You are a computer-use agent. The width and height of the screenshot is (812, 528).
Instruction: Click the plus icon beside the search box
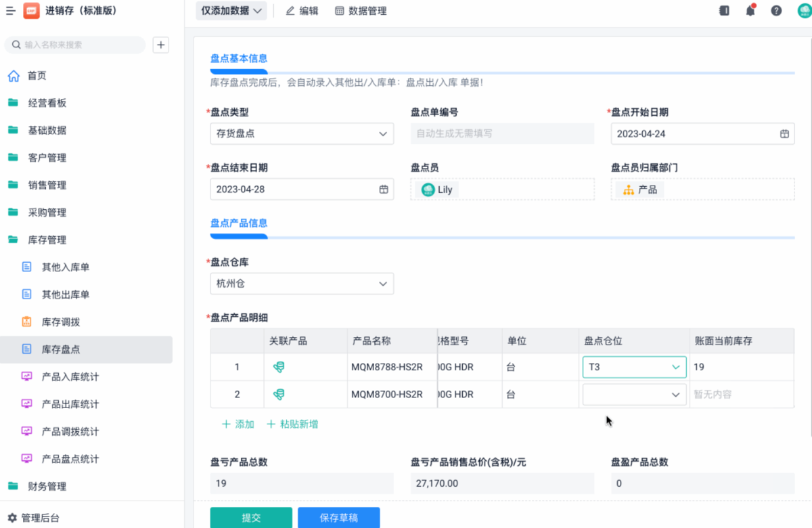[161, 45]
